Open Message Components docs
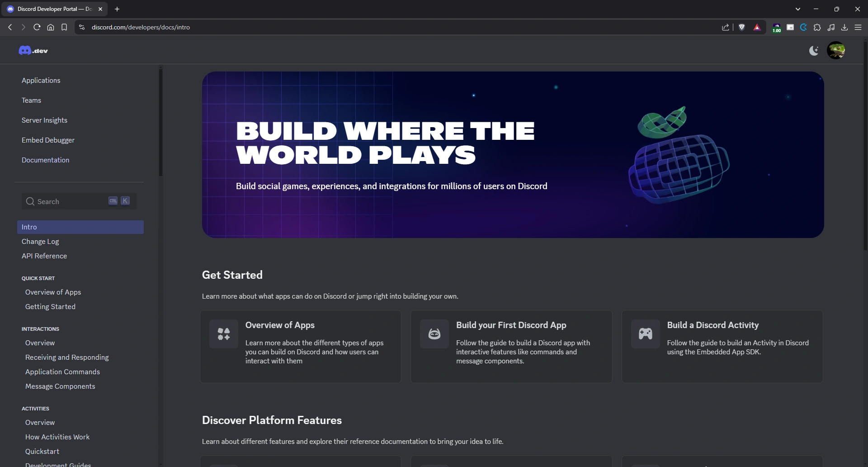Screen dimensions: 868x467 60,386
